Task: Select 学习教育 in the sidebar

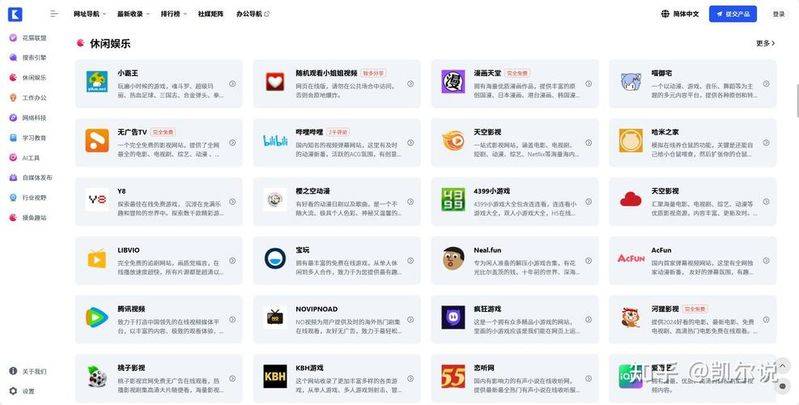Action: point(28,138)
